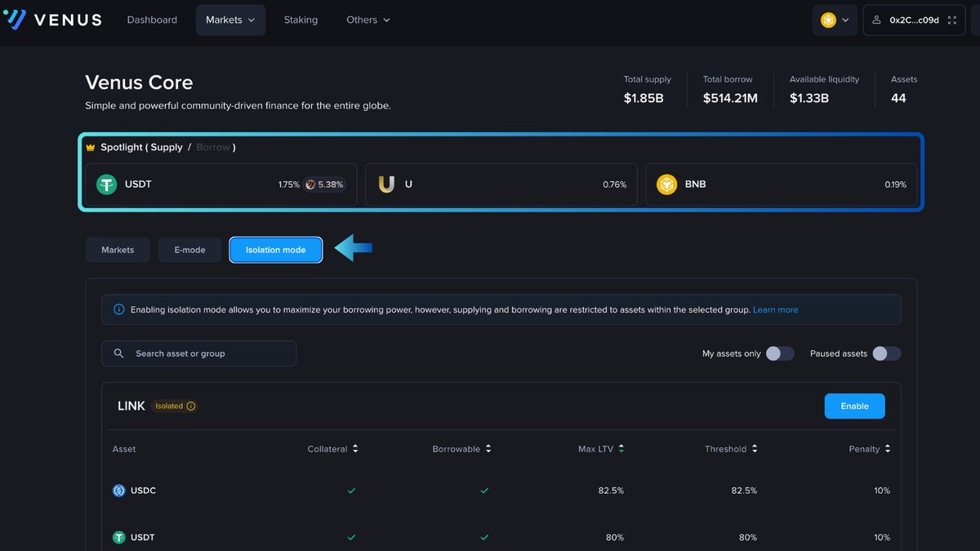Expand the Others menu

coord(368,20)
